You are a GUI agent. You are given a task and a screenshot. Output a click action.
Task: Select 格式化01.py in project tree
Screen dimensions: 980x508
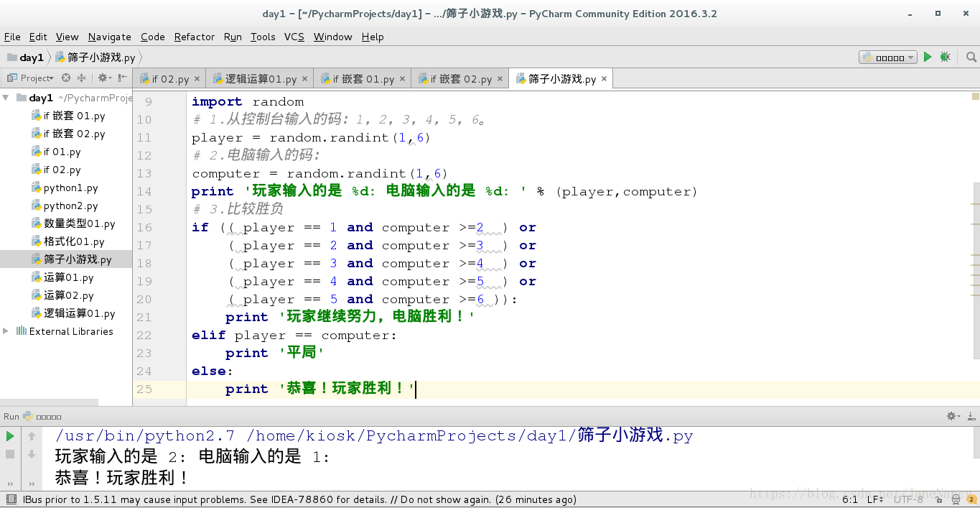(68, 241)
